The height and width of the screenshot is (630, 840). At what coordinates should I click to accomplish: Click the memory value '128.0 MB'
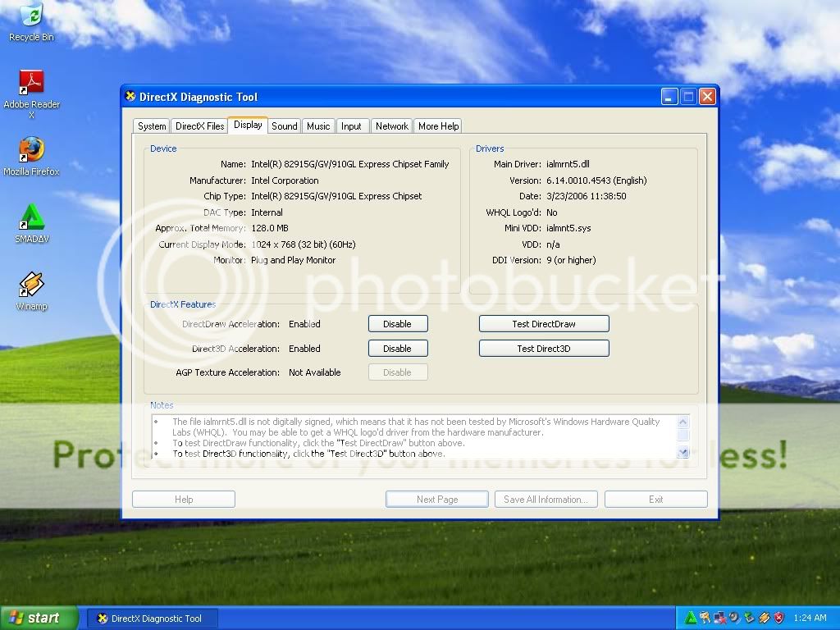point(269,228)
